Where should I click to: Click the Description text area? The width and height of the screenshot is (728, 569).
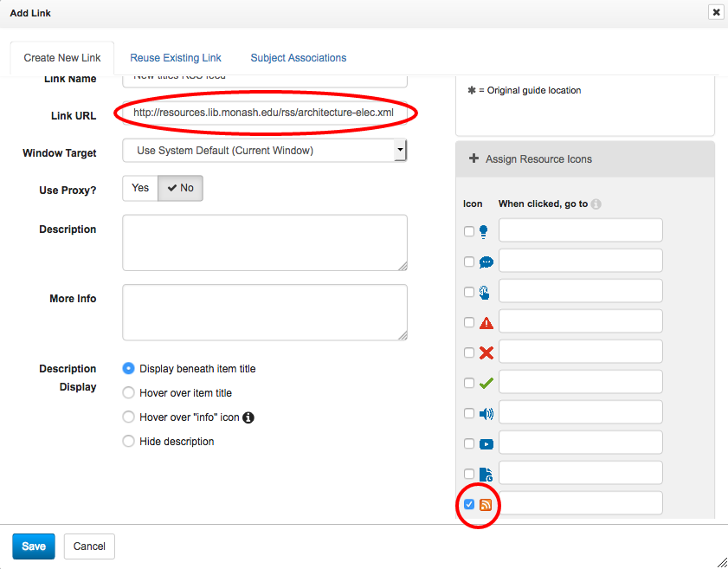click(x=265, y=242)
